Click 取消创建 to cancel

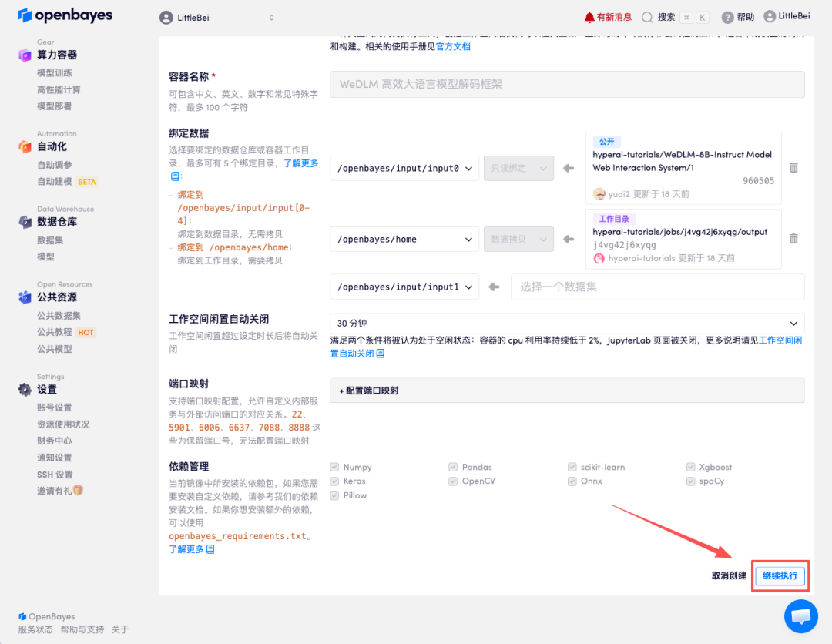click(x=729, y=575)
